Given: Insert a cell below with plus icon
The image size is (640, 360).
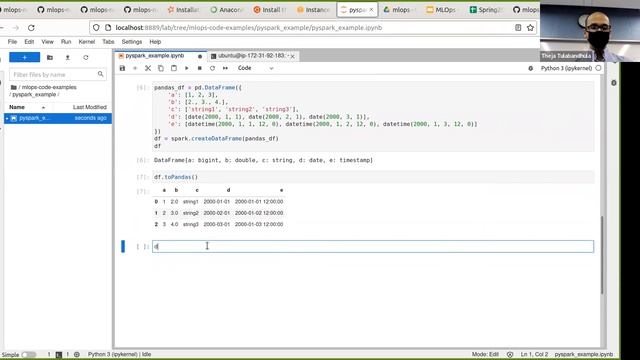Looking at the screenshot, I should coord(135,68).
